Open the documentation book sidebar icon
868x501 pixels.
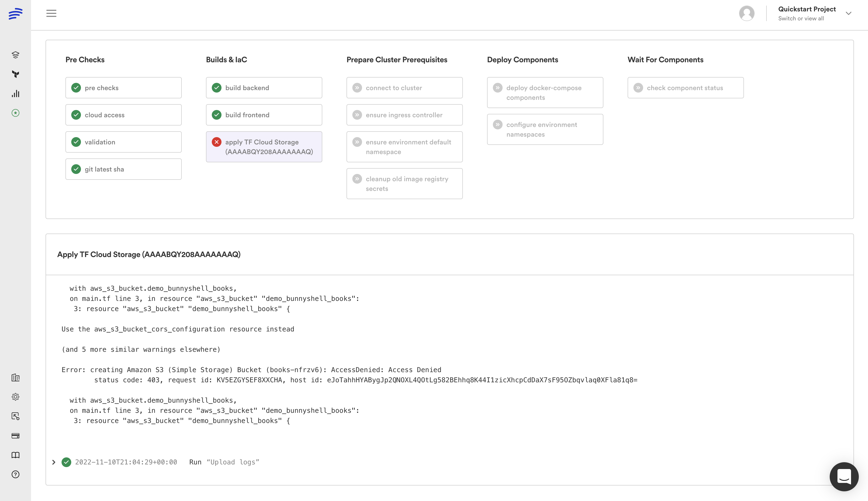(x=16, y=455)
